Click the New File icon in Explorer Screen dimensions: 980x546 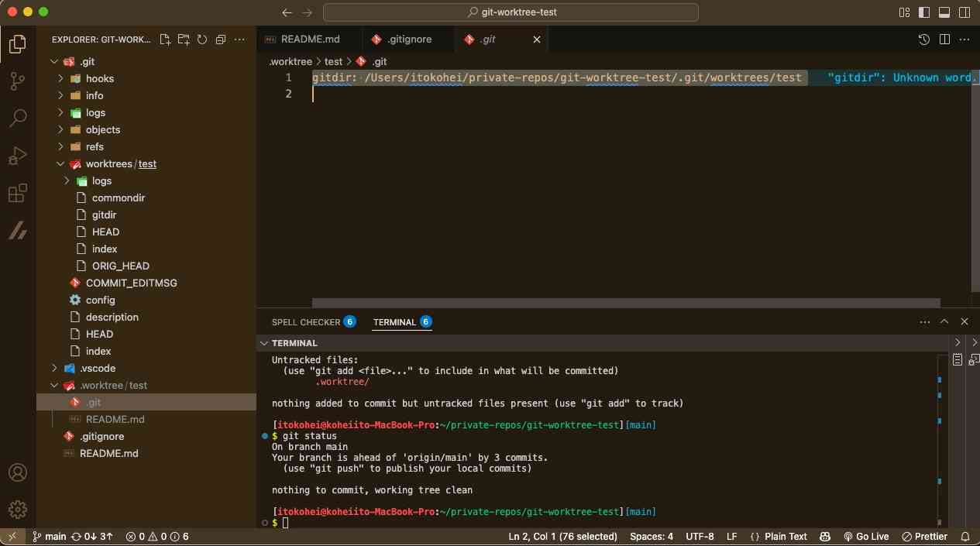coord(165,39)
